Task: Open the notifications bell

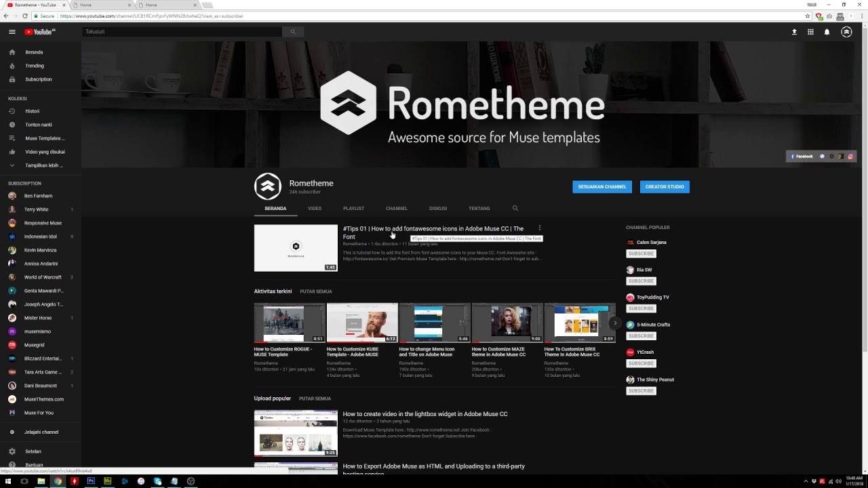Action: (827, 32)
